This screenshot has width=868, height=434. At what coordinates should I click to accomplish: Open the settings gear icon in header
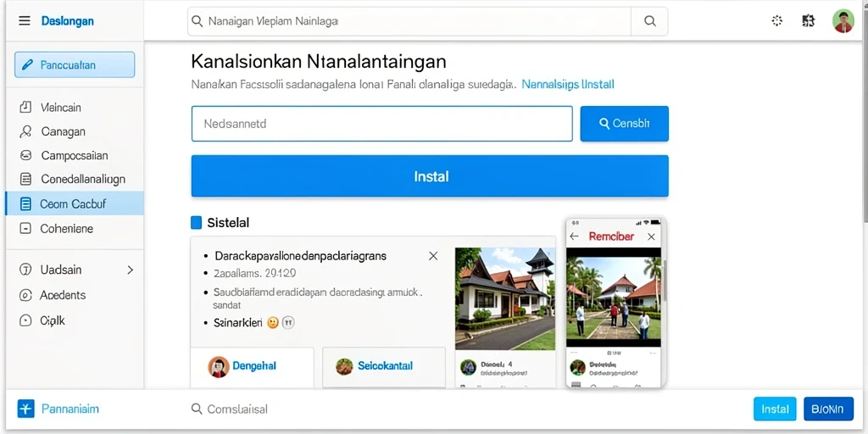tap(776, 21)
